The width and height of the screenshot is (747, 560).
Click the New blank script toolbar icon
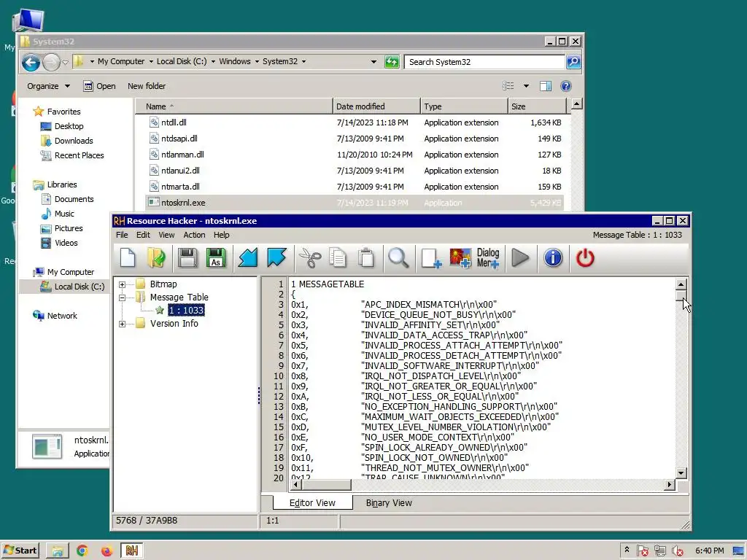coord(128,258)
